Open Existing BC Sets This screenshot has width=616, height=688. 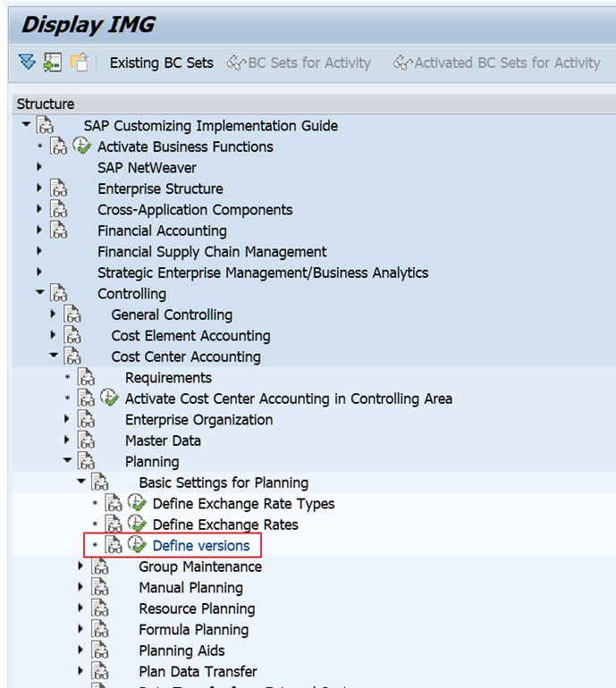tap(162, 63)
